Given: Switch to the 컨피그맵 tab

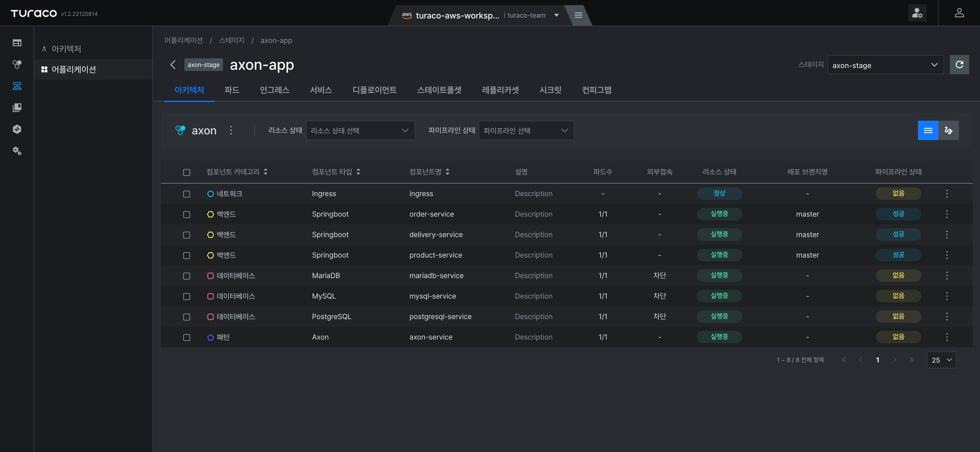Looking at the screenshot, I should pos(596,90).
